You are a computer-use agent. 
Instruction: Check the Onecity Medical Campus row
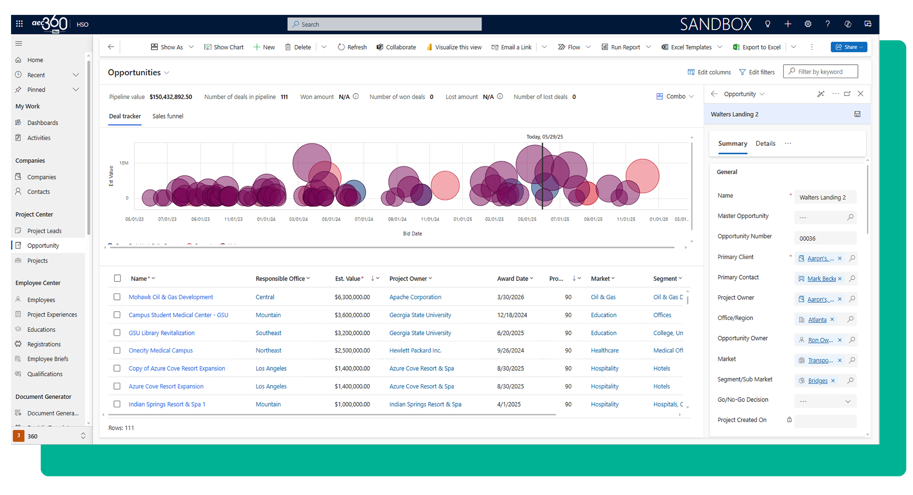click(x=117, y=351)
